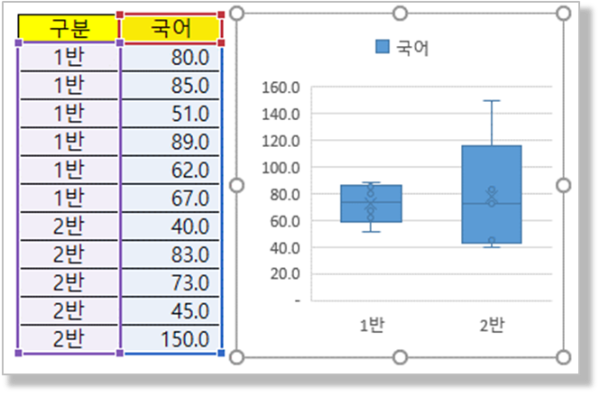This screenshot has width=600, height=394.
Task: Select the 2반 cell beside 150.0
Action: (69, 339)
